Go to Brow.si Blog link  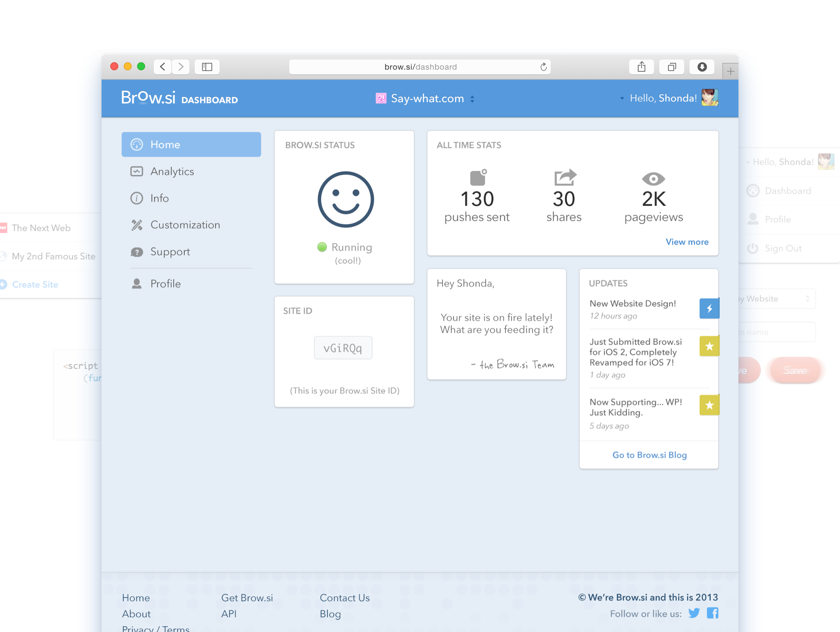[x=649, y=455]
